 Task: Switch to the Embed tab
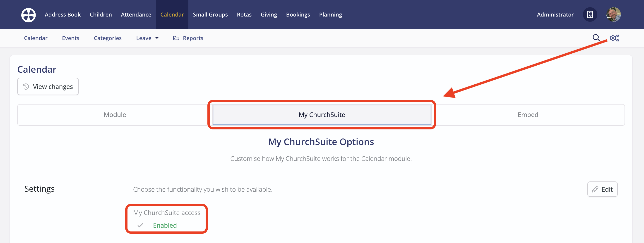[x=528, y=115]
